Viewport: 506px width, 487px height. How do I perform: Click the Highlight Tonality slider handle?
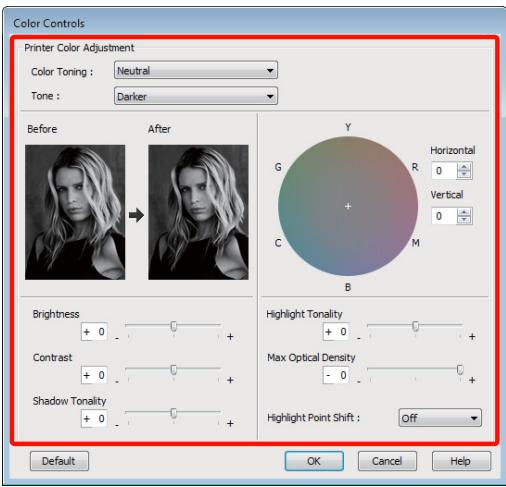tap(415, 326)
